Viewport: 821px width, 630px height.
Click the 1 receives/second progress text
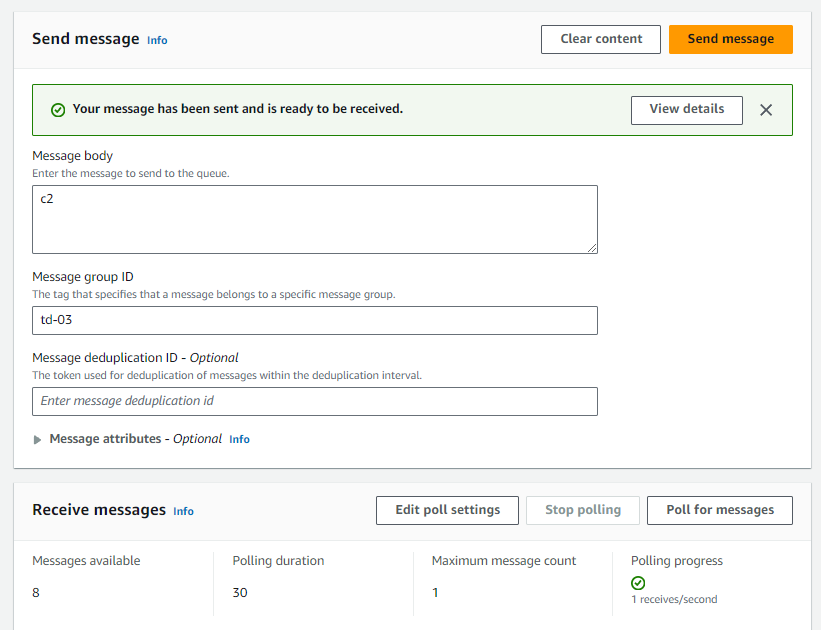pos(673,600)
